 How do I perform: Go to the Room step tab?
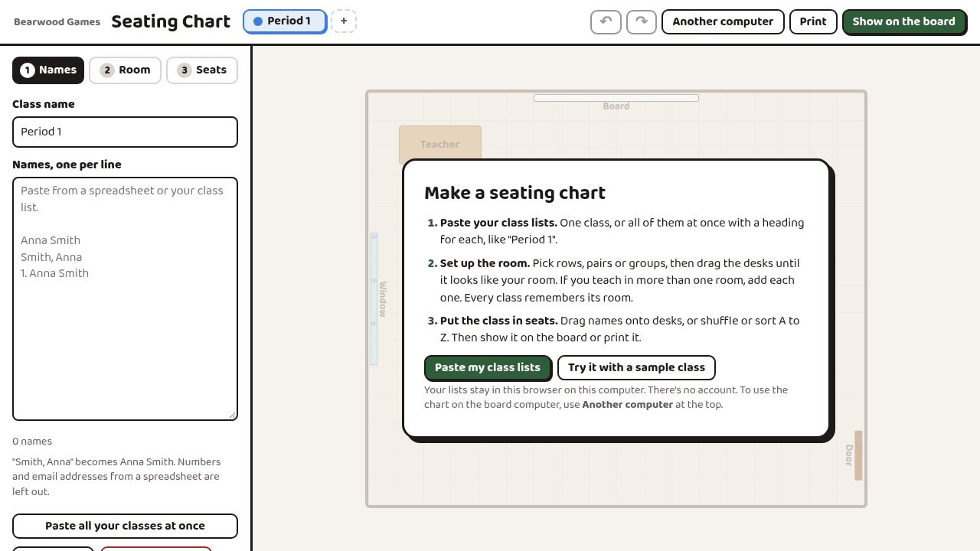[126, 70]
